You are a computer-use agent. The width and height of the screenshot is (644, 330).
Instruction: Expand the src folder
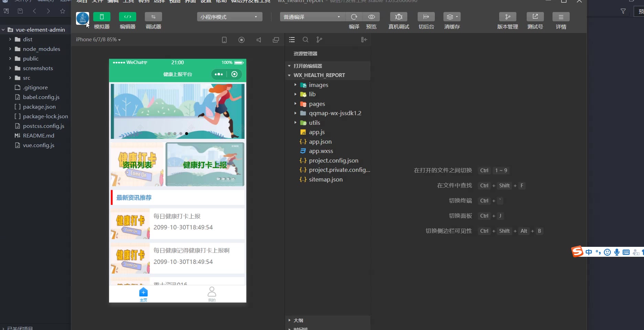(x=35, y=78)
